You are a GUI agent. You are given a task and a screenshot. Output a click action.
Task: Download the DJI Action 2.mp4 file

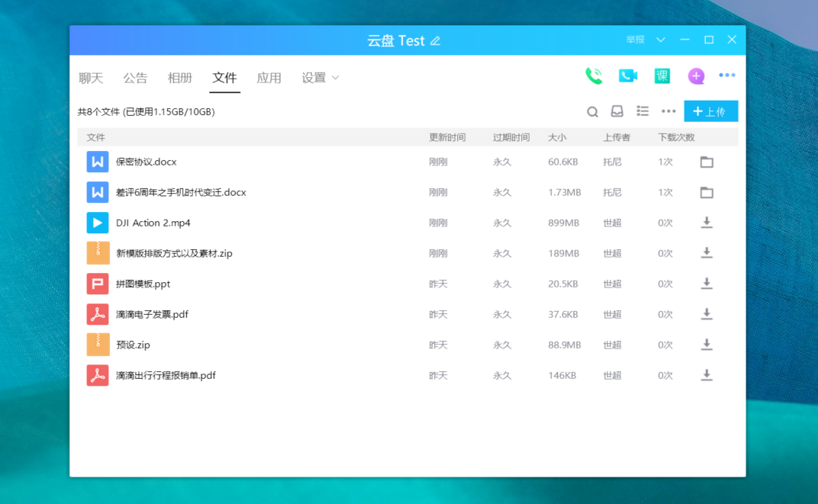(707, 223)
